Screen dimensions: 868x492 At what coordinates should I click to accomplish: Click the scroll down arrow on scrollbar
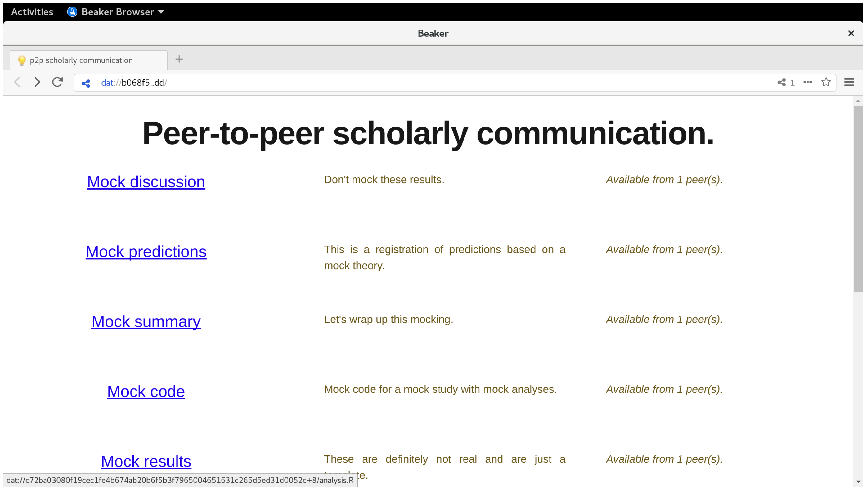pos(858,482)
